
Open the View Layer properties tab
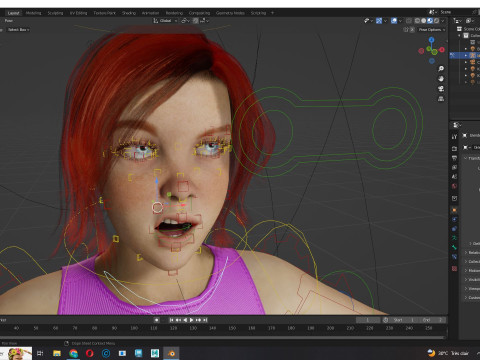[454, 167]
